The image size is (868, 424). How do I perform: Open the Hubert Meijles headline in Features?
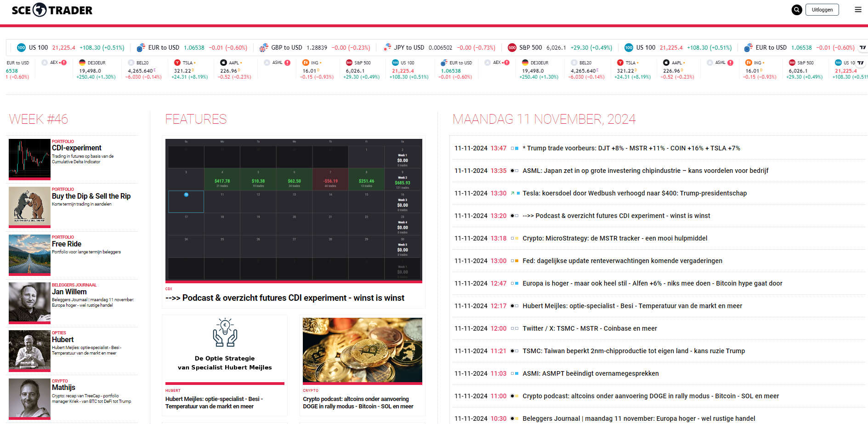point(214,403)
